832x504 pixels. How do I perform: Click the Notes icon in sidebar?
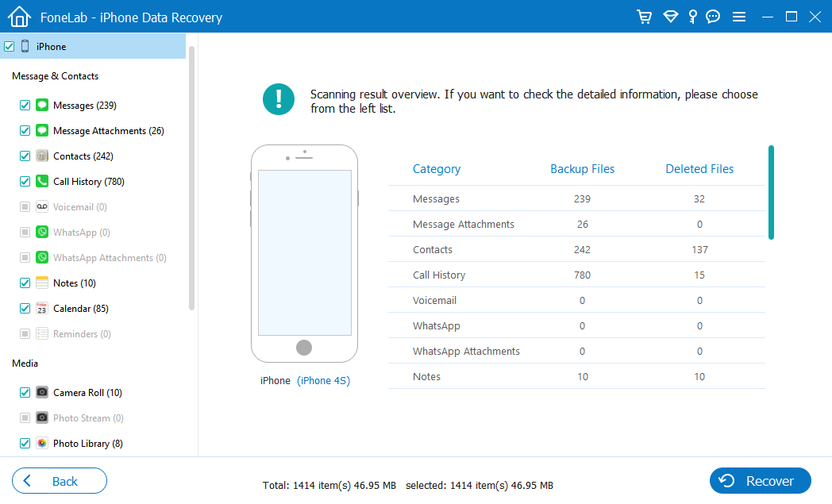pos(42,283)
